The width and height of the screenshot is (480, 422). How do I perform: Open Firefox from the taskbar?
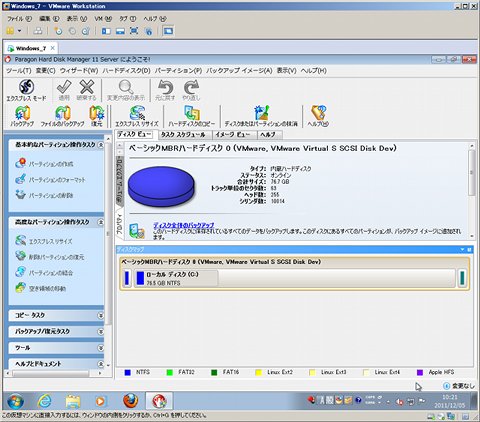tap(130, 400)
